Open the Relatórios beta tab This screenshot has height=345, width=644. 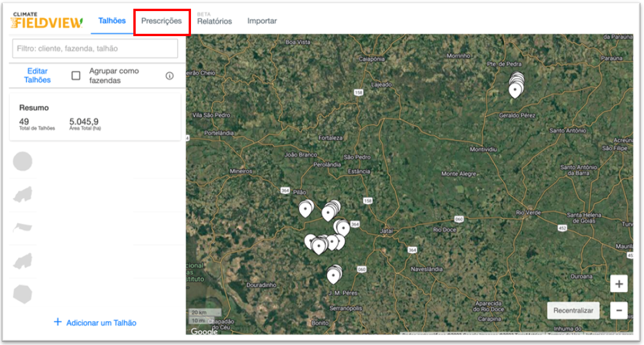click(x=214, y=22)
